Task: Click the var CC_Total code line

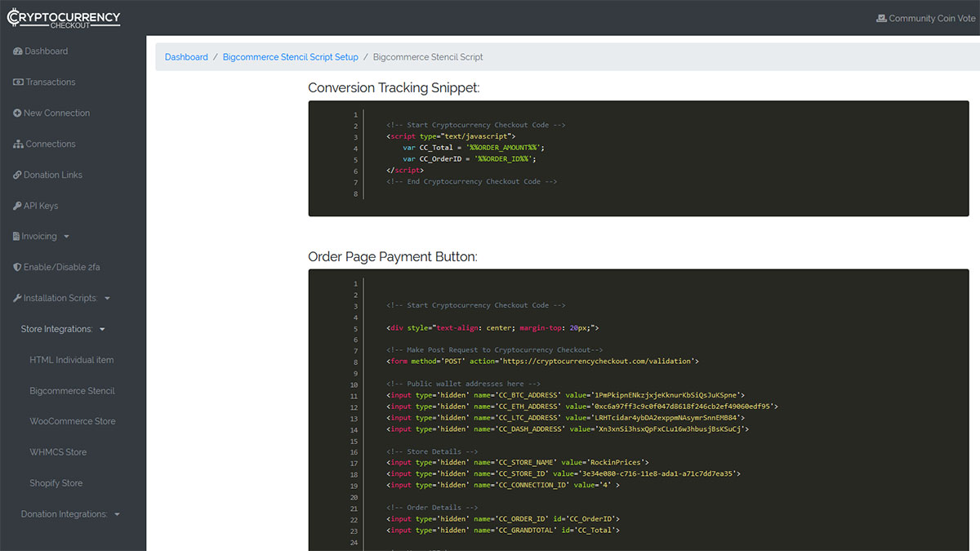Action: (474, 148)
